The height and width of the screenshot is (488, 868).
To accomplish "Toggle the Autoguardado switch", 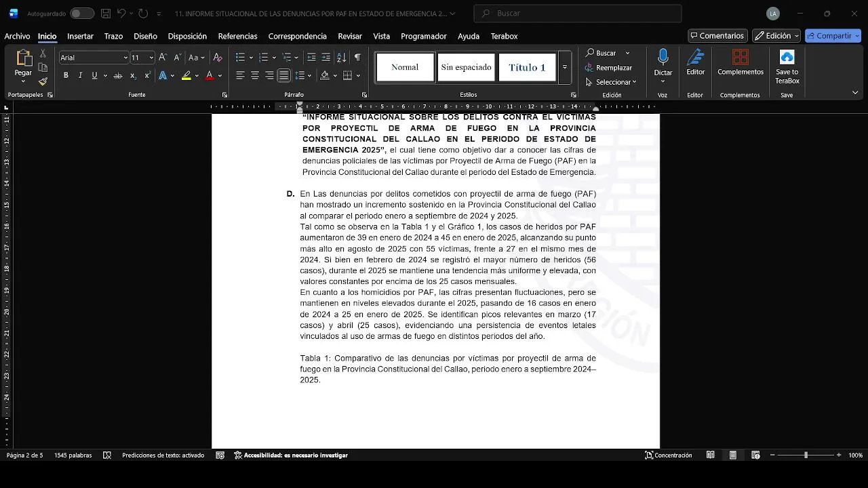I will [x=82, y=14].
